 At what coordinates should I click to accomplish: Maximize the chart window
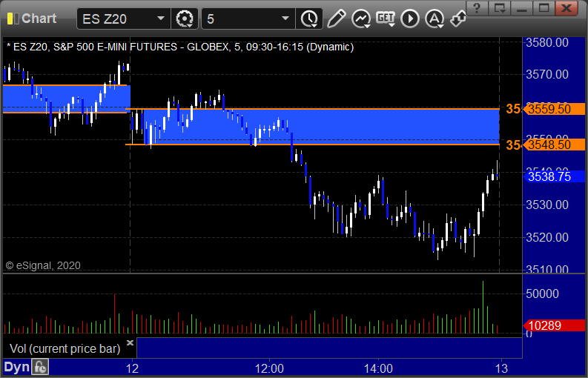click(x=544, y=8)
